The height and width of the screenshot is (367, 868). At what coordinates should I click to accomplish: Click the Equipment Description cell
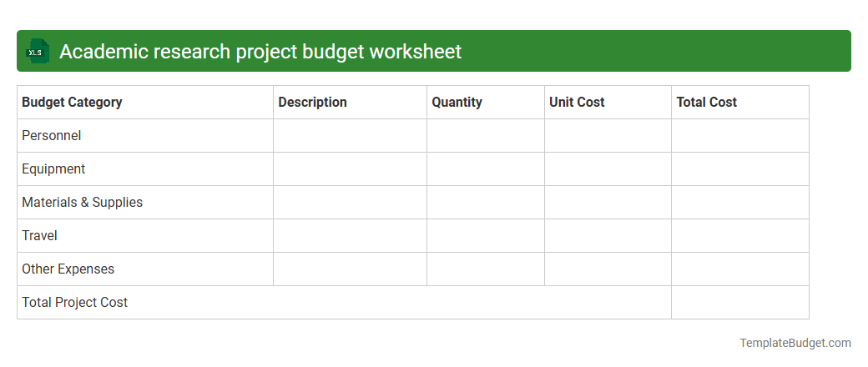(x=350, y=168)
